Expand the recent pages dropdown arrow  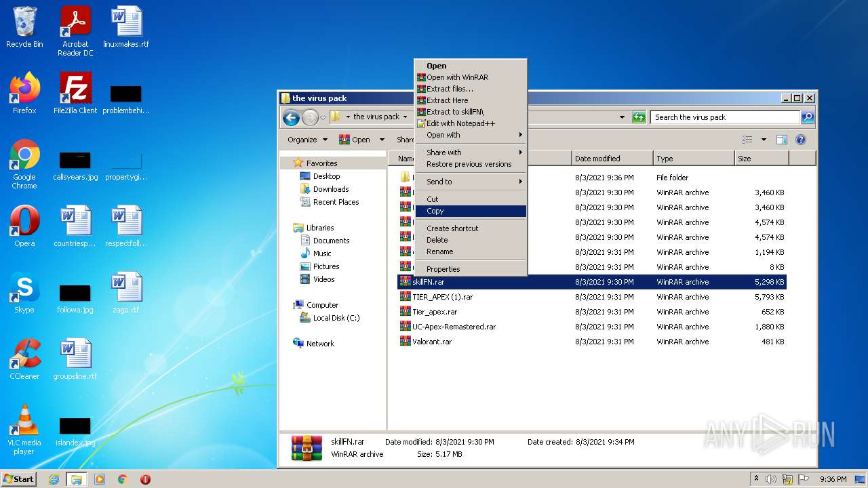pos(323,117)
